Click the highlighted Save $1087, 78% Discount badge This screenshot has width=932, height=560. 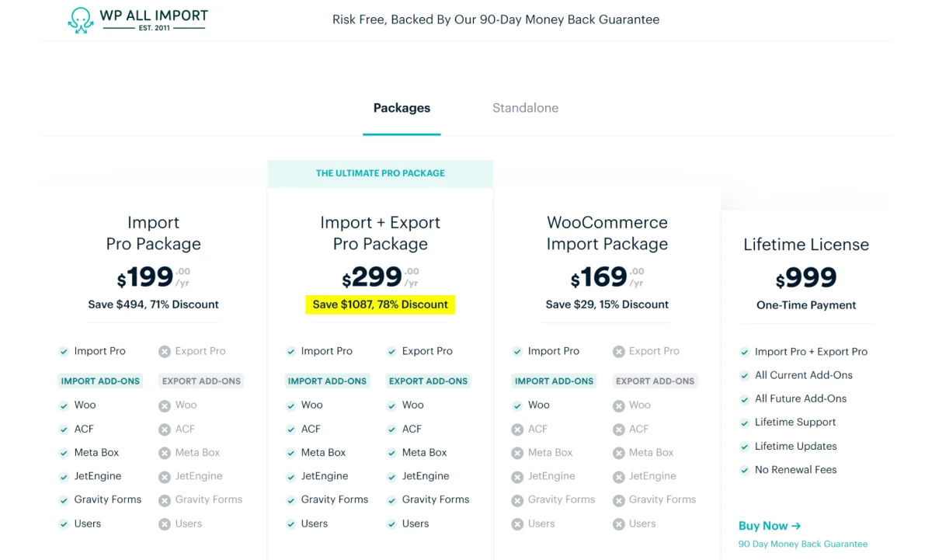tap(381, 304)
